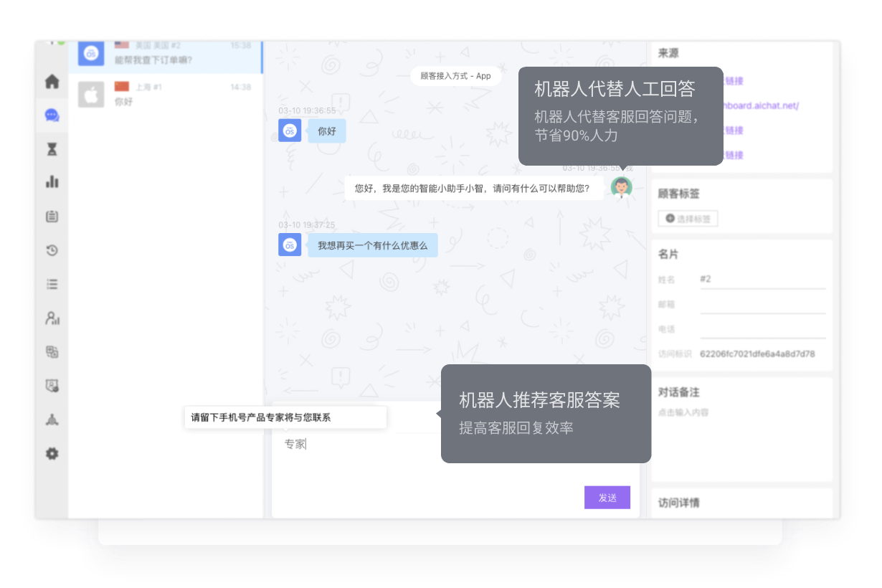Viewport: 882px width, 588px height.
Task: Open the customer management person icon
Action: (52, 318)
